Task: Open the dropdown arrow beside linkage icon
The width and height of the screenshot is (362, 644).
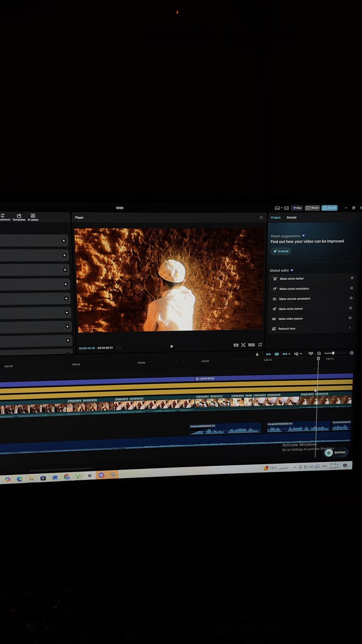Action: (x=290, y=354)
